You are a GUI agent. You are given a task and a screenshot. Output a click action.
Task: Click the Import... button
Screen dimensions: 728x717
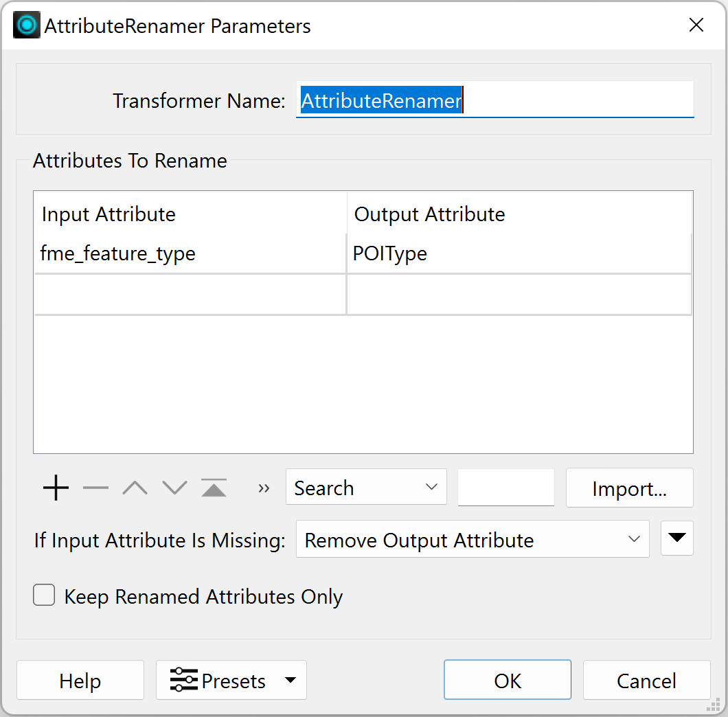coord(630,488)
